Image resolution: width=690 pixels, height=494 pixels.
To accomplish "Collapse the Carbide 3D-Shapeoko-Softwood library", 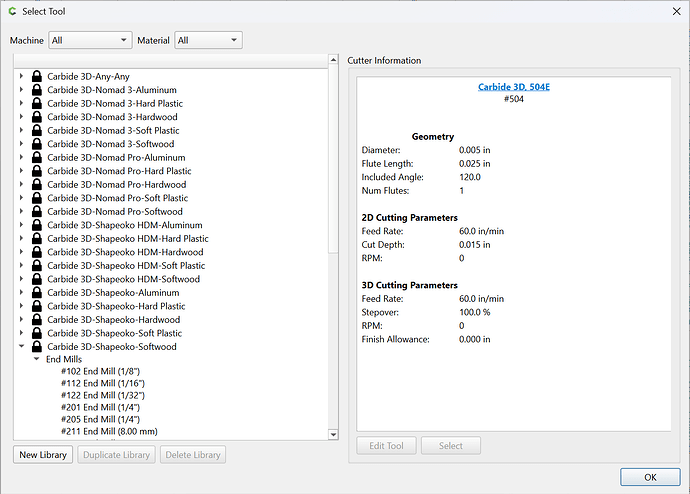I will [21, 346].
